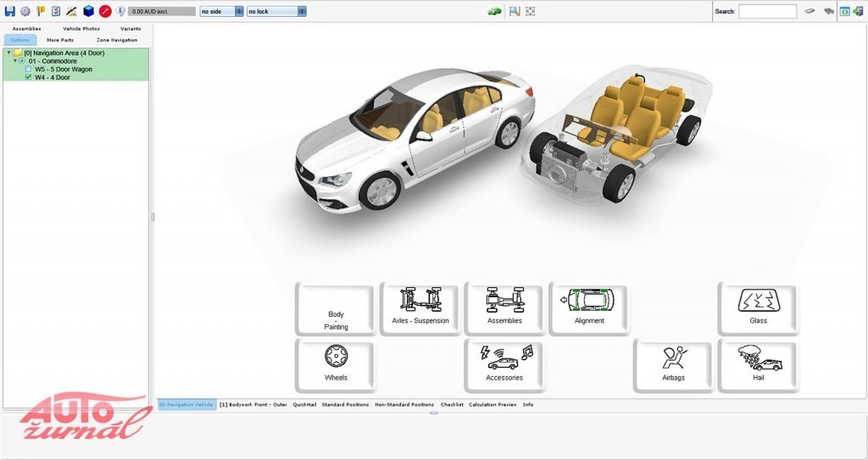Click the yellow flag icon

click(41, 11)
